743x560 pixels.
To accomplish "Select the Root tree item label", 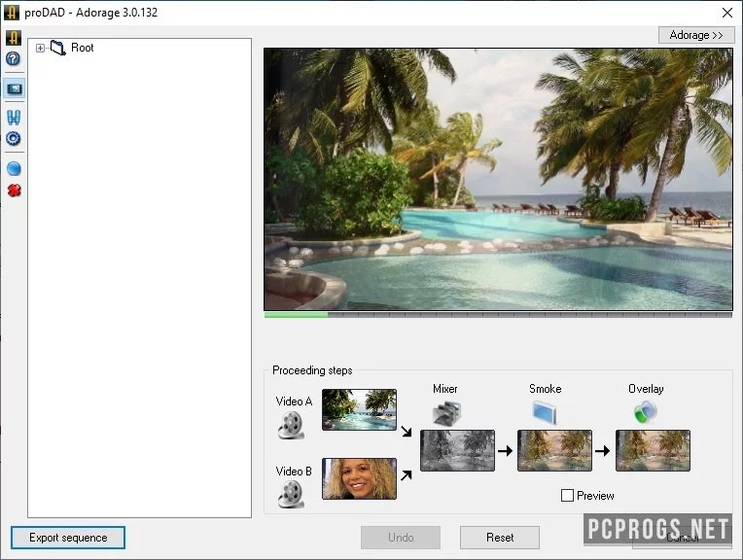I will [82, 48].
